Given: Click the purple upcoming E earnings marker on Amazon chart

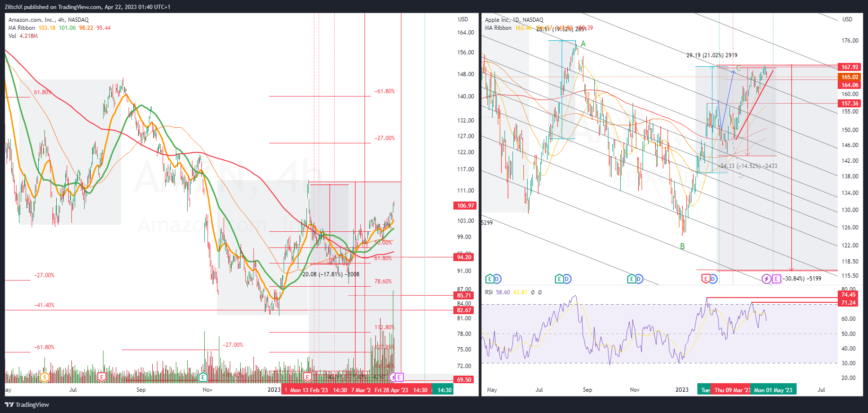Looking at the screenshot, I should point(399,377).
